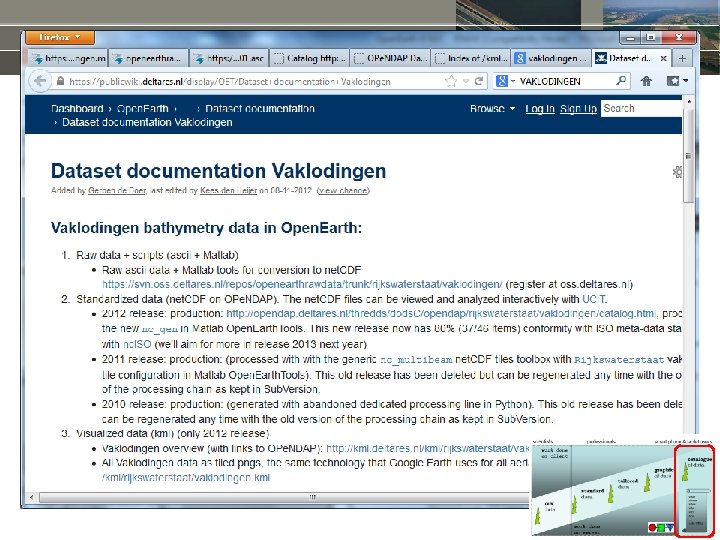
Task: Switch to the 'vaklodingen...' Google tab
Action: click(x=551, y=58)
